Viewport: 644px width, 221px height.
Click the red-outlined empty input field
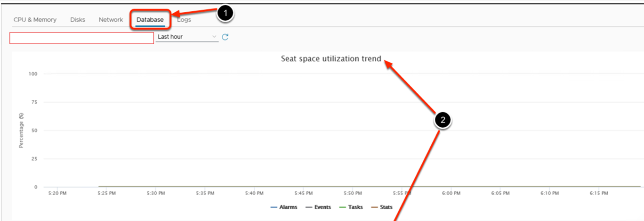81,38
